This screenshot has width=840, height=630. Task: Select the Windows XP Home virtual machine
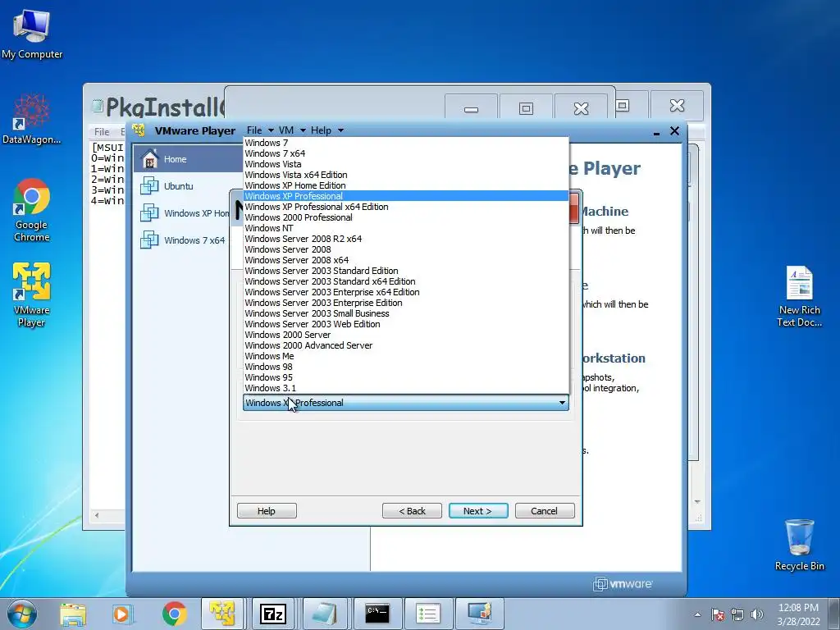(x=183, y=213)
